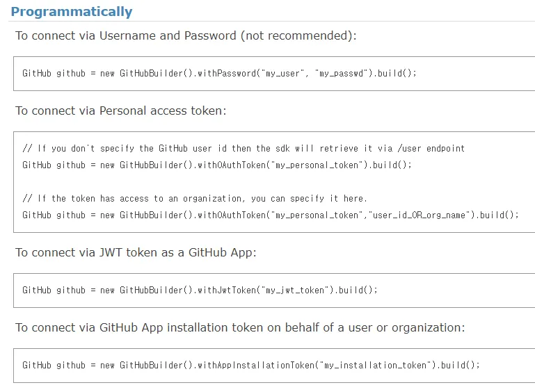The width and height of the screenshot is (535, 392).
Task: Click the "(not recommended)" note
Action: point(298,35)
